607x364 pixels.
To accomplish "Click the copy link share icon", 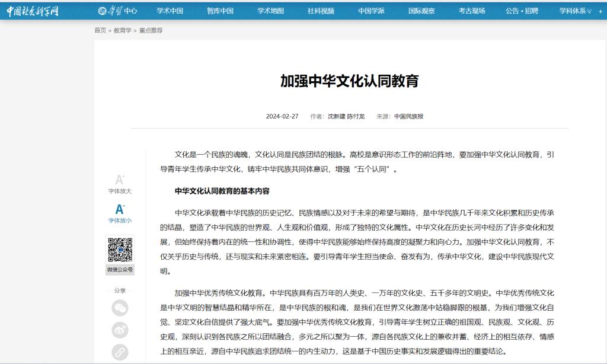I will point(120,352).
